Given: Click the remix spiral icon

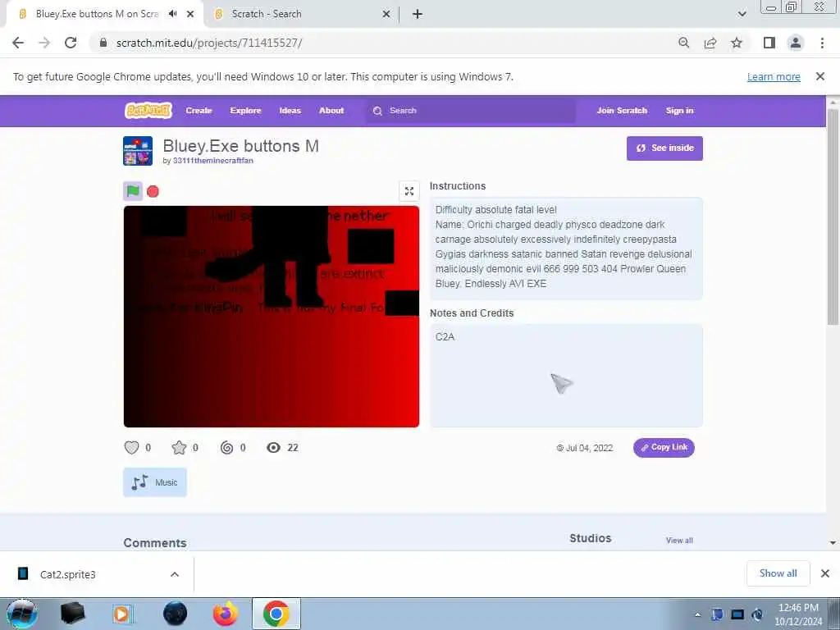Looking at the screenshot, I should tap(226, 447).
